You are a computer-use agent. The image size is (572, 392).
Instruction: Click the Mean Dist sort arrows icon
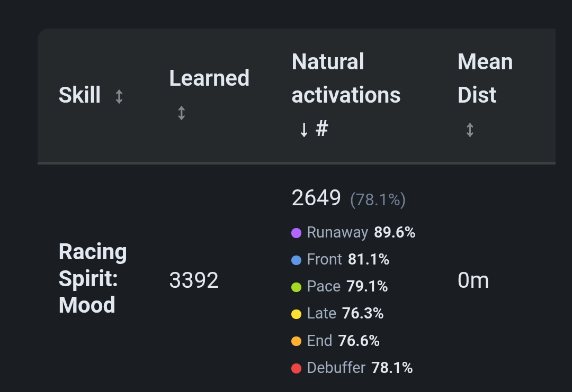[470, 130]
